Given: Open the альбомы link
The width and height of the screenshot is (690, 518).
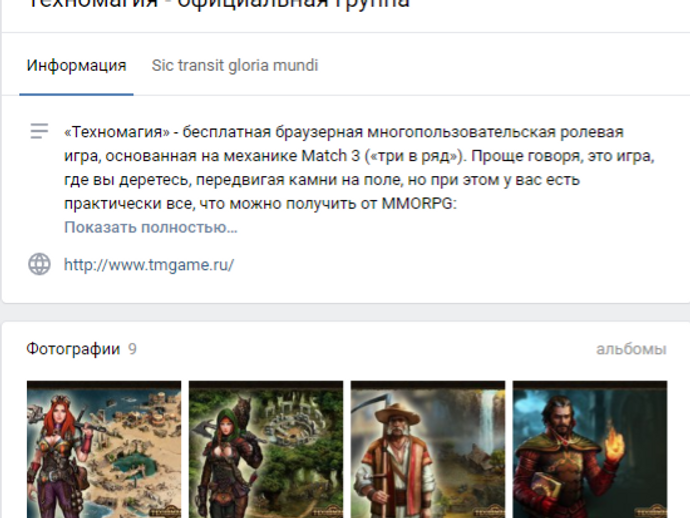Looking at the screenshot, I should point(631,349).
